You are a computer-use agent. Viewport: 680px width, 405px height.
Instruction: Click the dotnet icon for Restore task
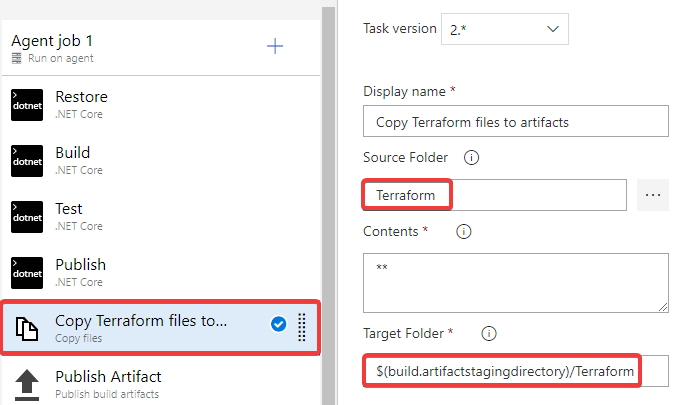(27, 105)
